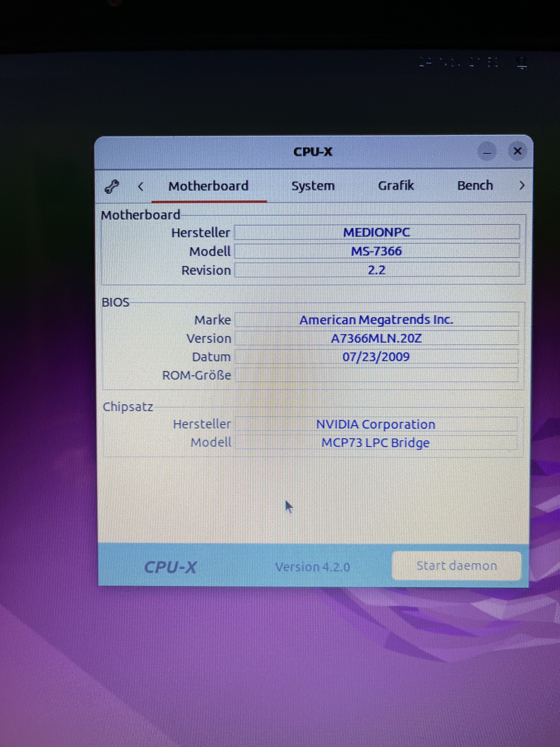Screen dimensions: 560x747
Task: Select the MCP73 LPC Bridge chipset field
Action: pyautogui.click(x=375, y=442)
